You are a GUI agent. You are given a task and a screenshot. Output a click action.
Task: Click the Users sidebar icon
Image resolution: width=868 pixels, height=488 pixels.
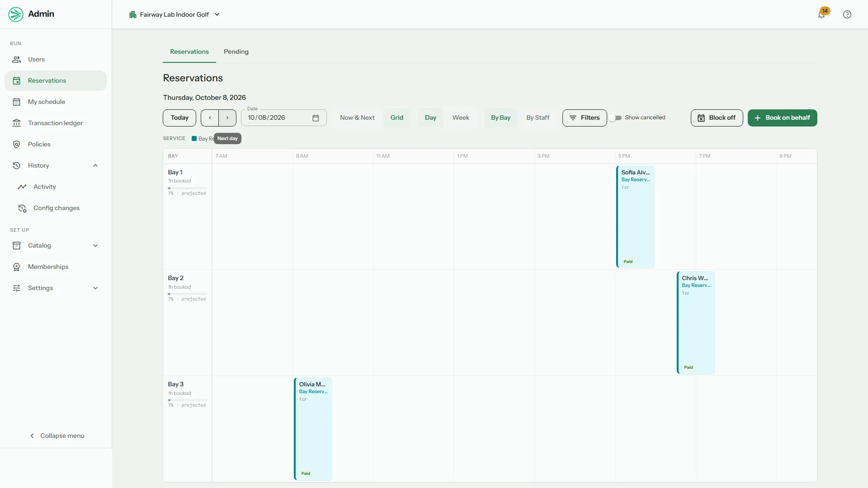point(17,59)
